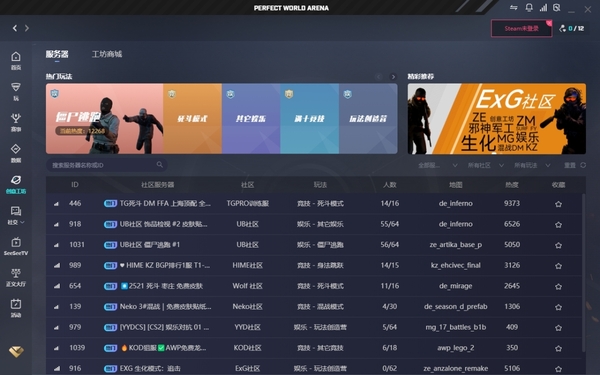This screenshot has height=375, width=600.
Task: Open the notifications bell icon
Action: click(x=529, y=8)
